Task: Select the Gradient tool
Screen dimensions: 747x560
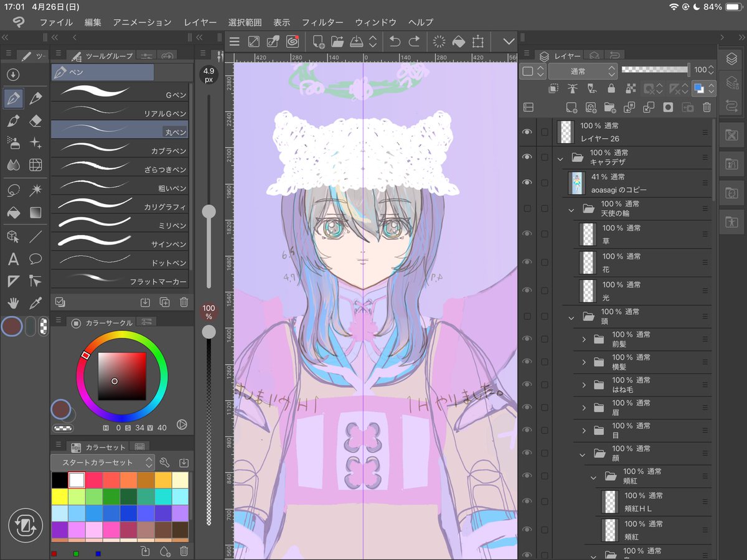Action: click(35, 213)
